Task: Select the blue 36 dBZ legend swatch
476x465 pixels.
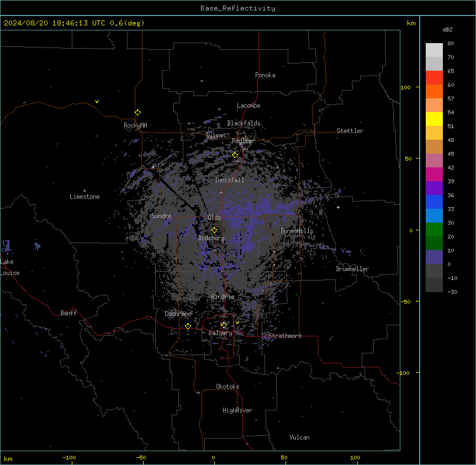Action: (434, 202)
